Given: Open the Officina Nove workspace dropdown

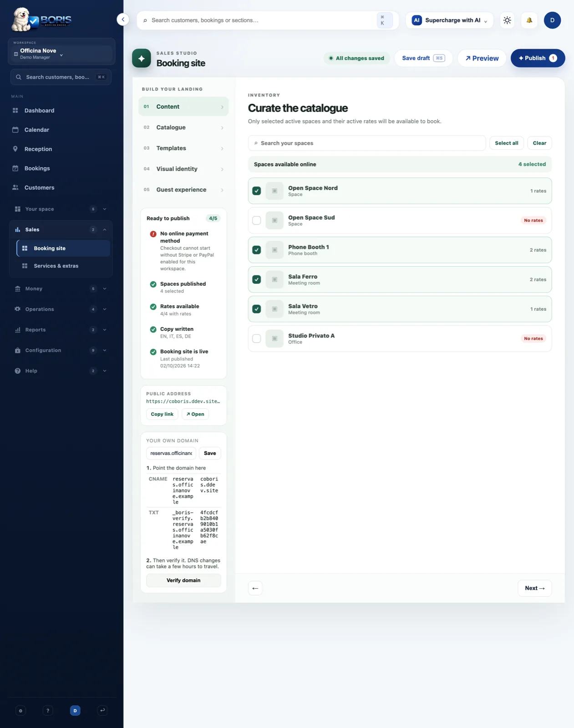Looking at the screenshot, I should (x=61, y=54).
